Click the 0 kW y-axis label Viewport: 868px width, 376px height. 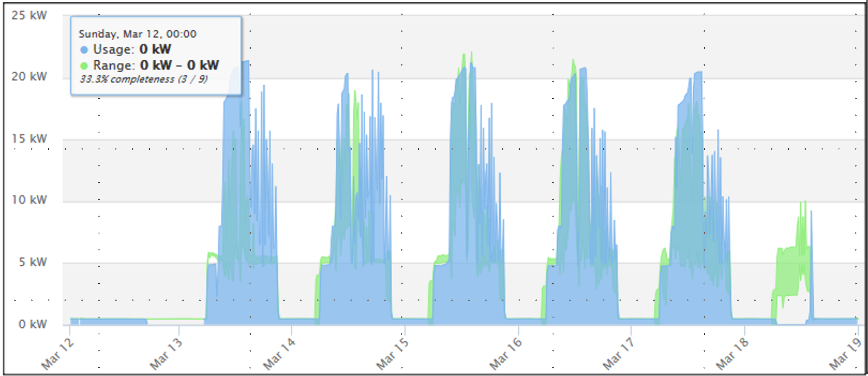coord(33,324)
